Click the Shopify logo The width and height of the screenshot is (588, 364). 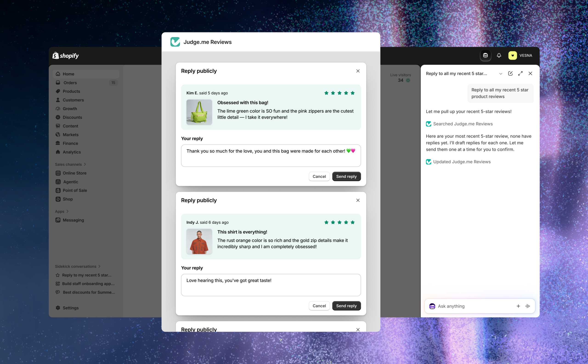[x=65, y=56]
